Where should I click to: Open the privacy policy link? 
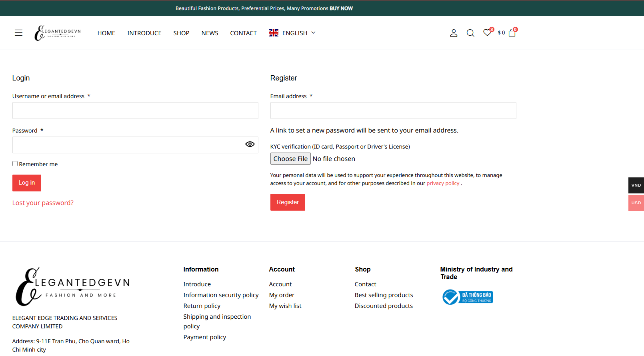tap(443, 183)
